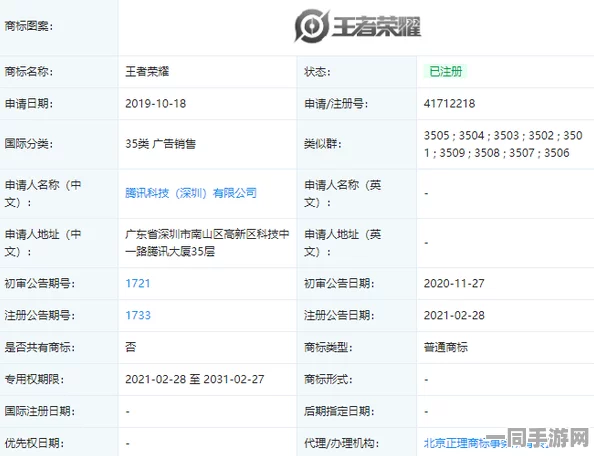Click the 申请人名称（中文） label
594x456 pixels.
point(43,194)
